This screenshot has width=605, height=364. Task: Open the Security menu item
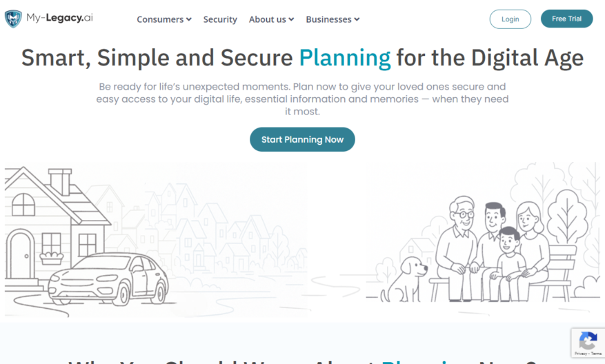click(220, 19)
